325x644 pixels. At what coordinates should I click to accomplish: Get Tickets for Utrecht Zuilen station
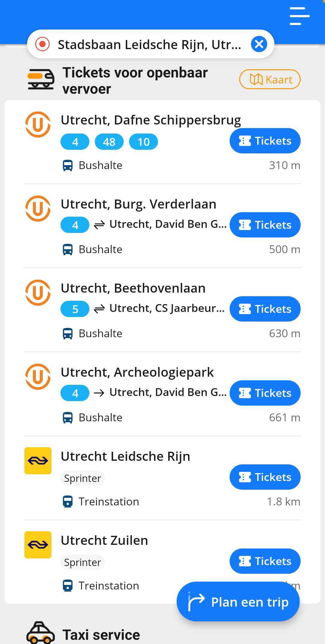point(265,561)
